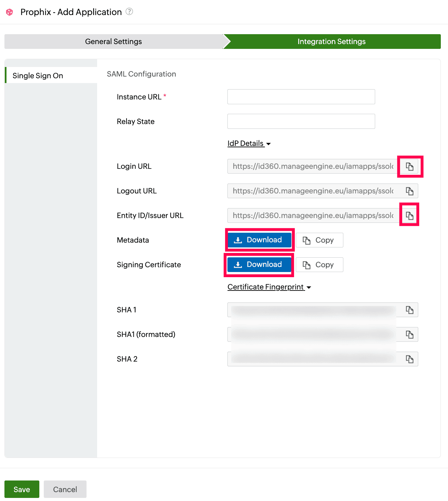Copy the SHA 2 fingerprint
The image size is (448, 501).
click(409, 359)
